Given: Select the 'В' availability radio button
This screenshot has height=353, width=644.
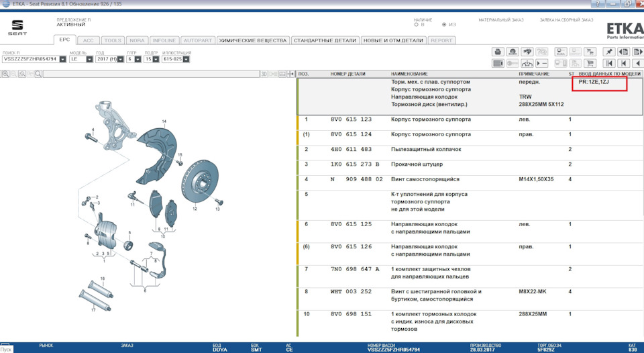Looking at the screenshot, I should (416, 25).
